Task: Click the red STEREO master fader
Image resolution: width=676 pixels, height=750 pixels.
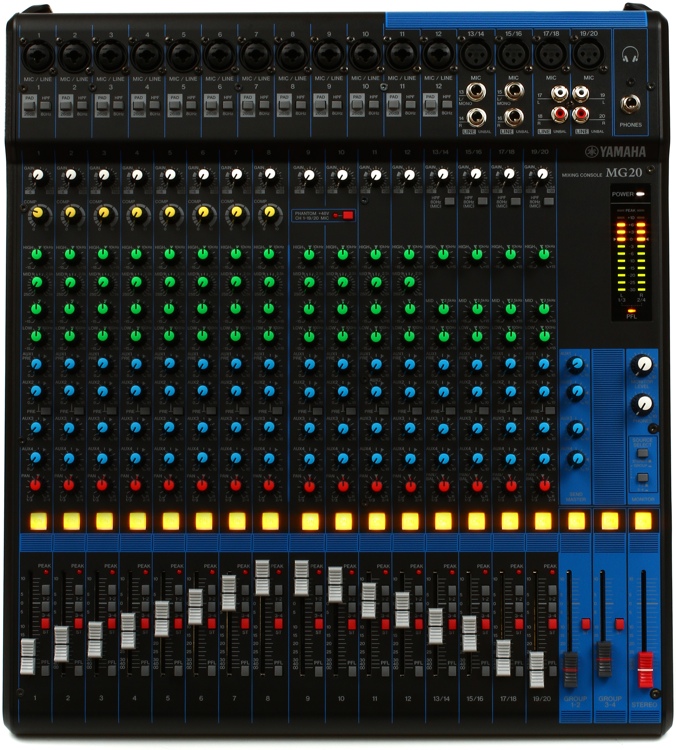Action: tap(645, 668)
